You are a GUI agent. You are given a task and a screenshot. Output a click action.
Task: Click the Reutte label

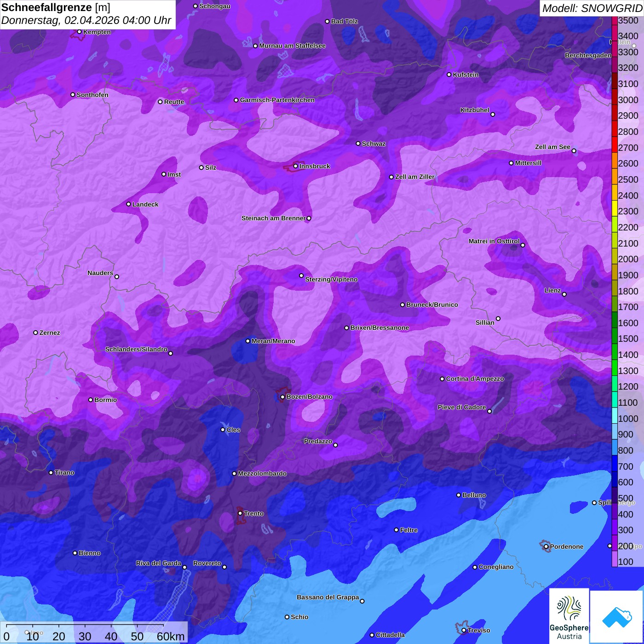174,102
